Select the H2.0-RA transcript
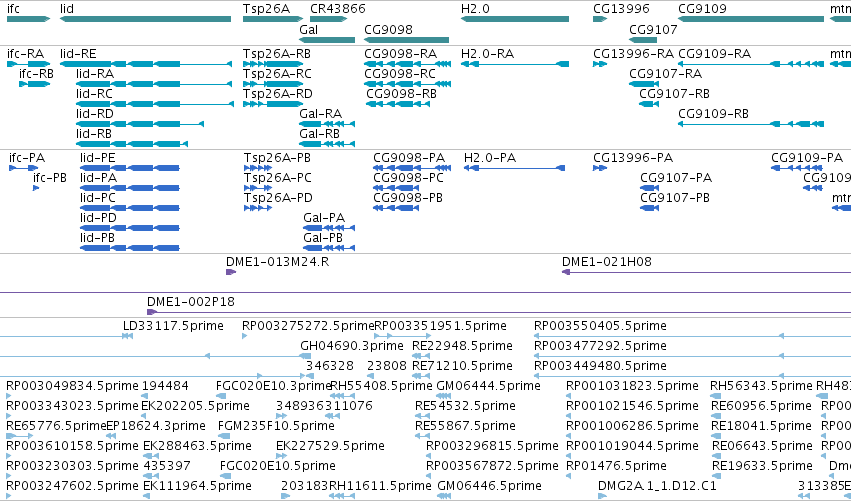The width and height of the screenshot is (851, 501). coord(515,64)
